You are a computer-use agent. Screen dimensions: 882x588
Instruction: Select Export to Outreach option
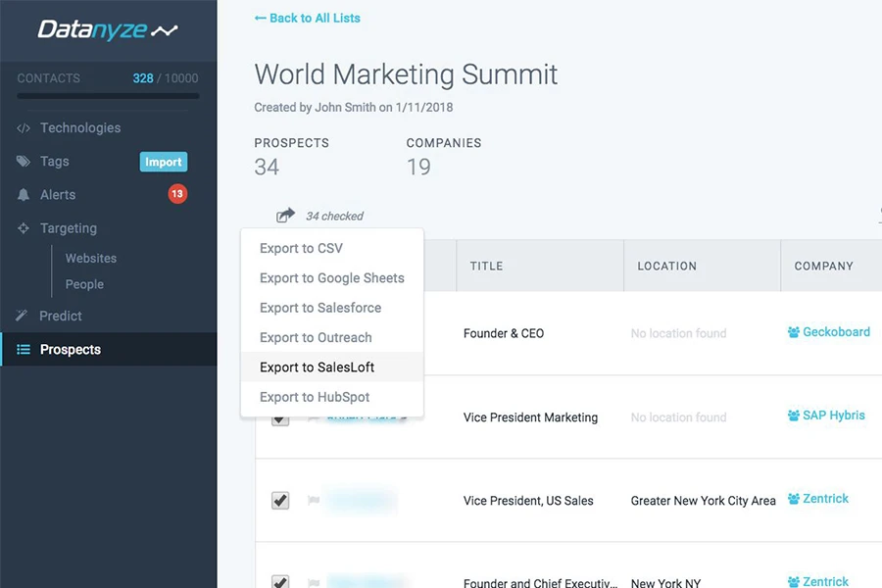coord(332,337)
